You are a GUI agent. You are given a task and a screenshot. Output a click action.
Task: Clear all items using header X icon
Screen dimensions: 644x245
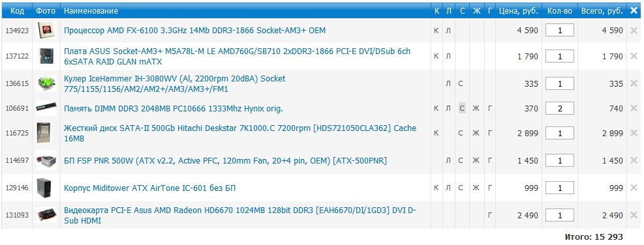(x=634, y=10)
